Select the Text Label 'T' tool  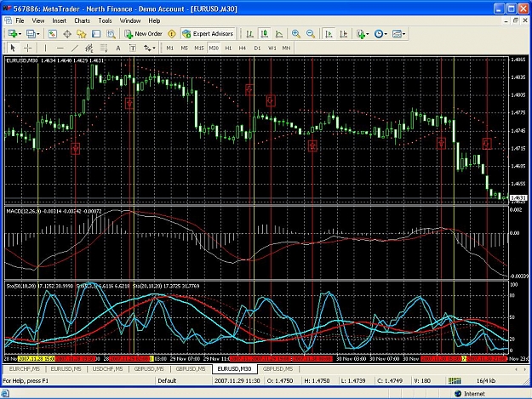(133, 48)
